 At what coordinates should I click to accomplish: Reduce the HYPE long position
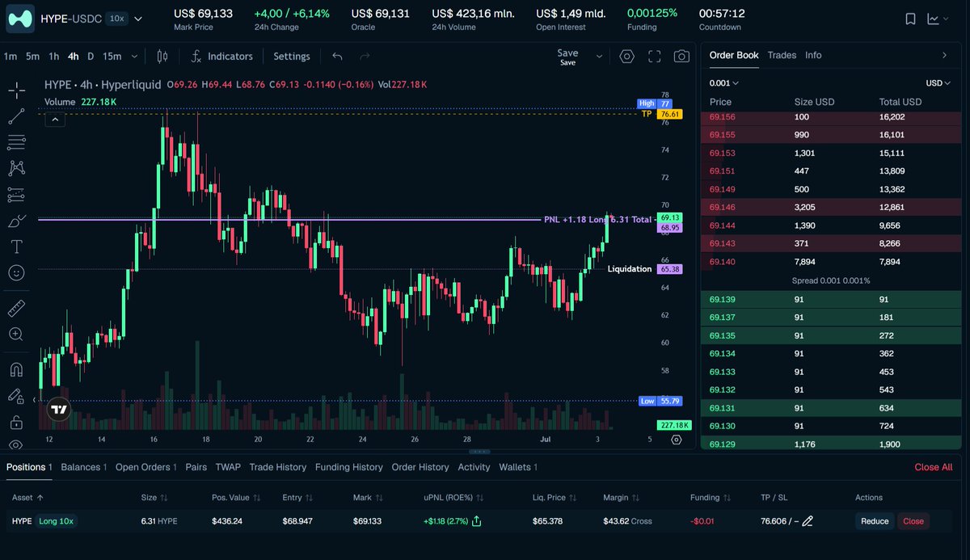coord(874,521)
